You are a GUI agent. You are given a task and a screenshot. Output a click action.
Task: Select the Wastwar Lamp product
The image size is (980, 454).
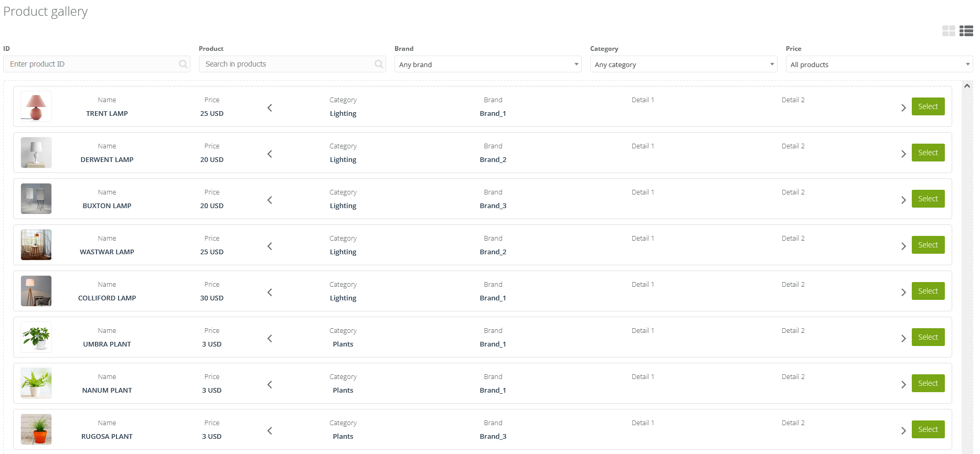coord(928,245)
